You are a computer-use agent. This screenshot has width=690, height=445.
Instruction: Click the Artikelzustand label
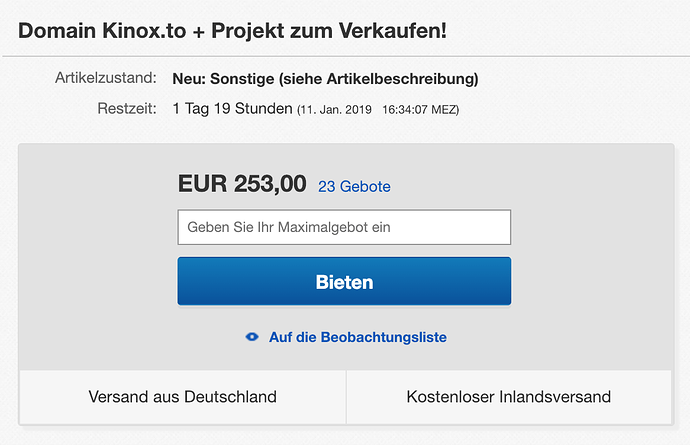105,78
